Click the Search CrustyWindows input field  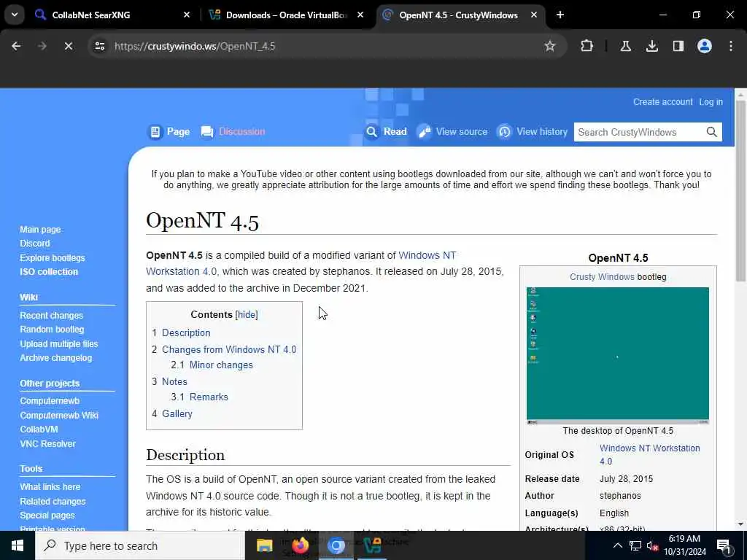click(x=638, y=133)
